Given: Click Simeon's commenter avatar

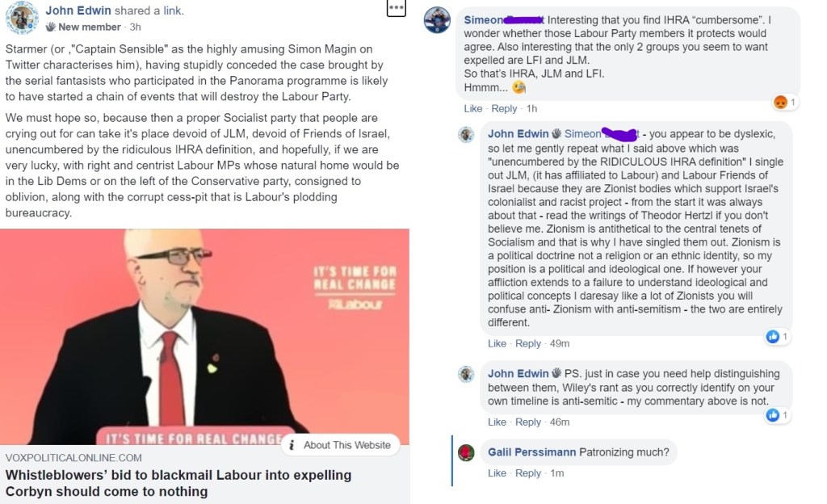Looking at the screenshot, I should coord(437,20).
